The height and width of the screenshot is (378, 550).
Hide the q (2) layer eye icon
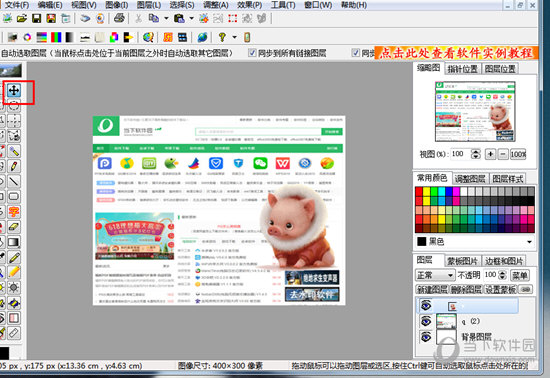[426, 321]
